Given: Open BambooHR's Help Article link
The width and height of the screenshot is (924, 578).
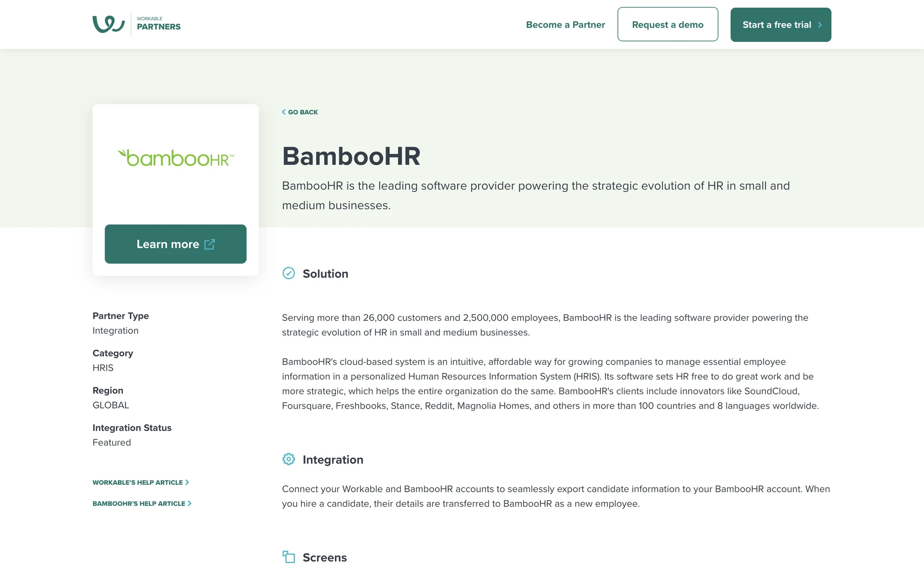Looking at the screenshot, I should pos(139,504).
